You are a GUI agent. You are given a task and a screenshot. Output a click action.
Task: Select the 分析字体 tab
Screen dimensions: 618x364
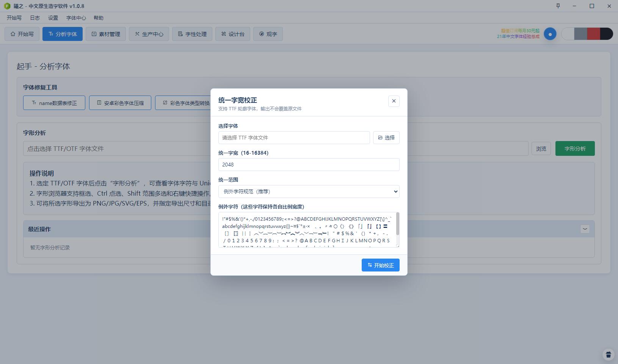click(63, 34)
